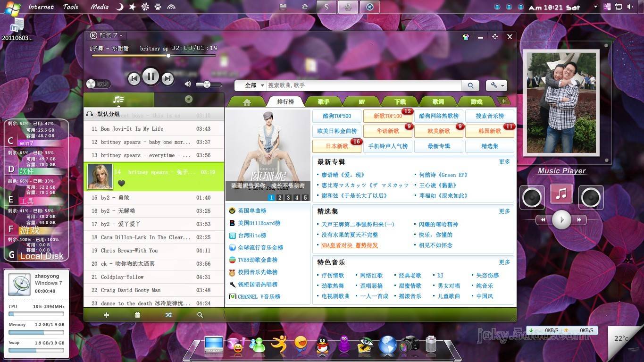Add a new tab with plus button

click(503, 101)
